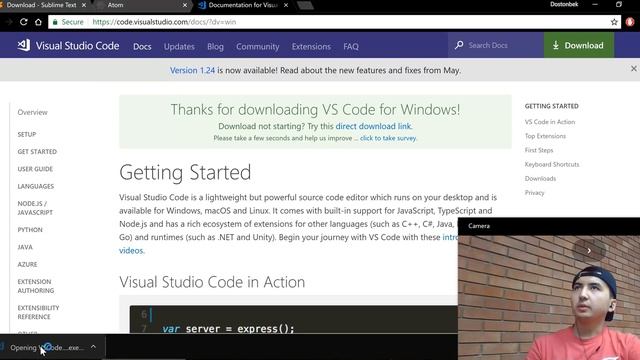Viewport: 640px width, 360px height.
Task: Close the Atom browser tab
Action: 184,5
